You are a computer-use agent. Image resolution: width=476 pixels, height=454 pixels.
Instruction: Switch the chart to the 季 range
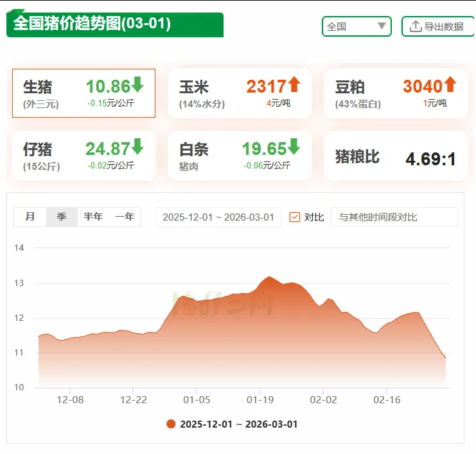(62, 217)
